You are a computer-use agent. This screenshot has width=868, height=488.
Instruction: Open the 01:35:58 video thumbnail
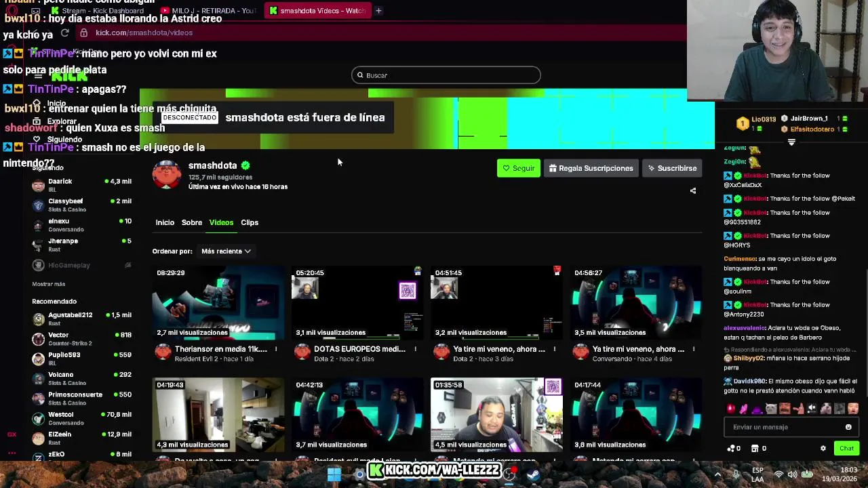click(496, 415)
